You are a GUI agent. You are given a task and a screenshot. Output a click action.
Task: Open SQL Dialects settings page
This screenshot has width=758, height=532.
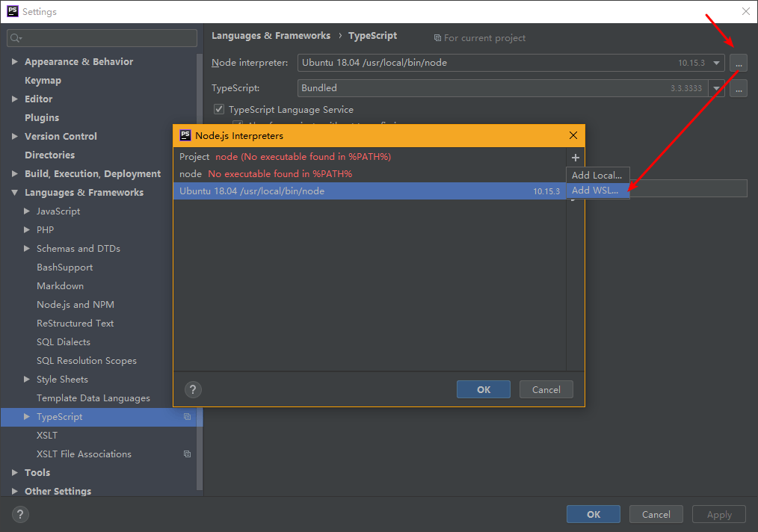tap(64, 341)
